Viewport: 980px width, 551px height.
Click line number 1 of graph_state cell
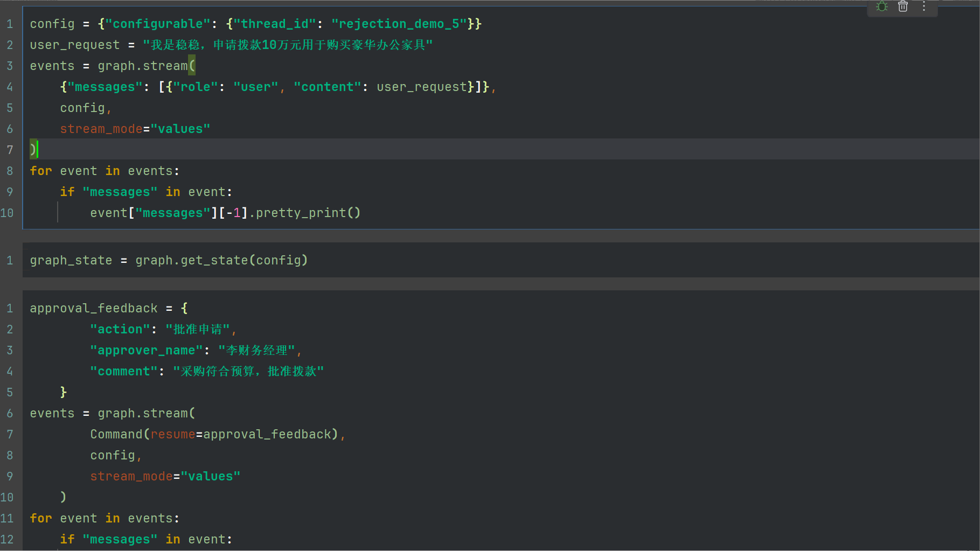[10, 260]
